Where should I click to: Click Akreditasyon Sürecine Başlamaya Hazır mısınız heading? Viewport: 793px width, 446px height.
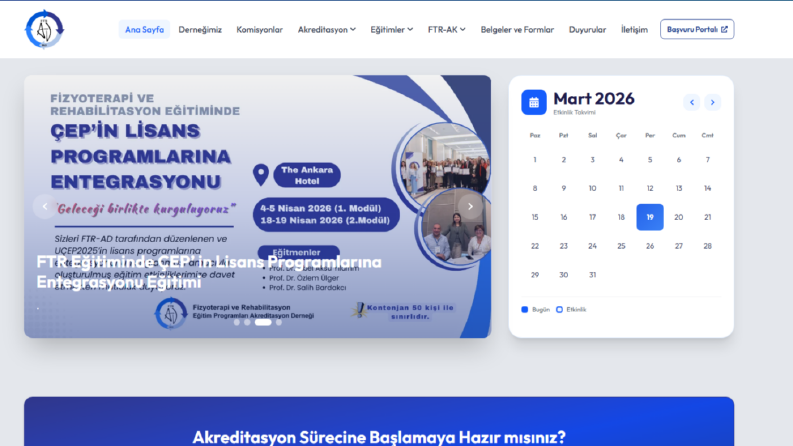pos(379,436)
